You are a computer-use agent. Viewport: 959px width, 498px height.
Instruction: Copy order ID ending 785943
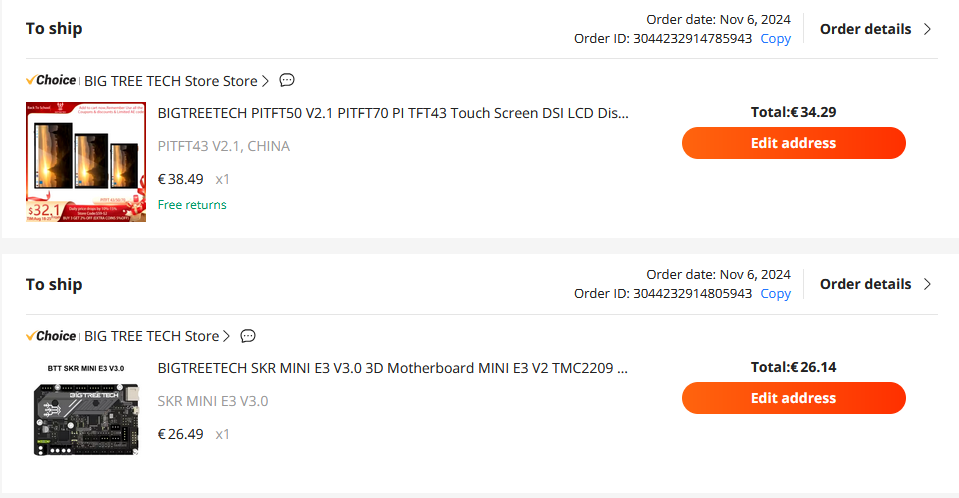click(x=776, y=39)
